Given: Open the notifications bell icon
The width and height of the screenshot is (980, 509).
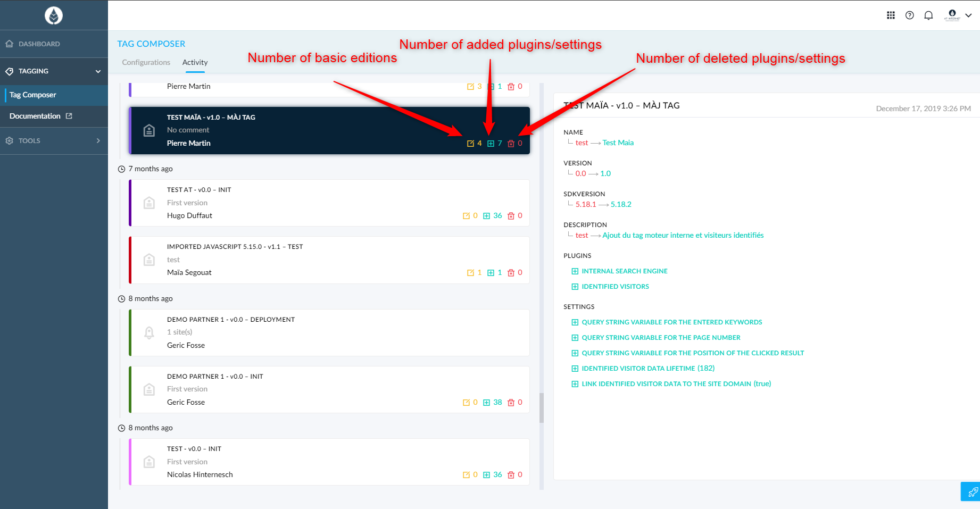Looking at the screenshot, I should 928,15.
